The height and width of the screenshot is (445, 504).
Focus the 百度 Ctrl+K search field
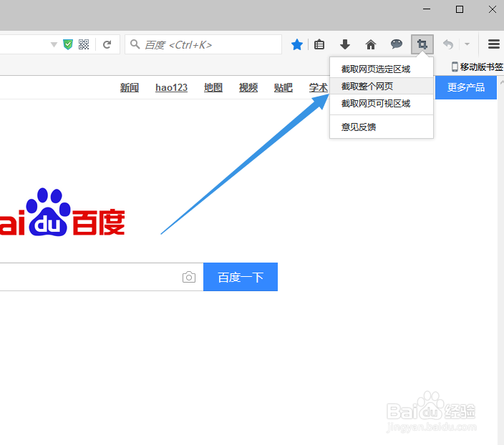pyautogui.click(x=203, y=44)
